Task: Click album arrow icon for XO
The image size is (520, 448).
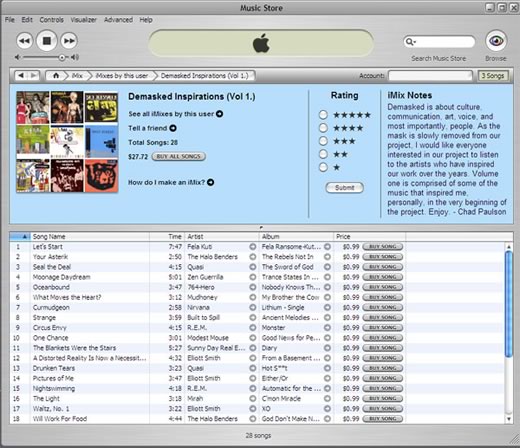Action: (328, 409)
